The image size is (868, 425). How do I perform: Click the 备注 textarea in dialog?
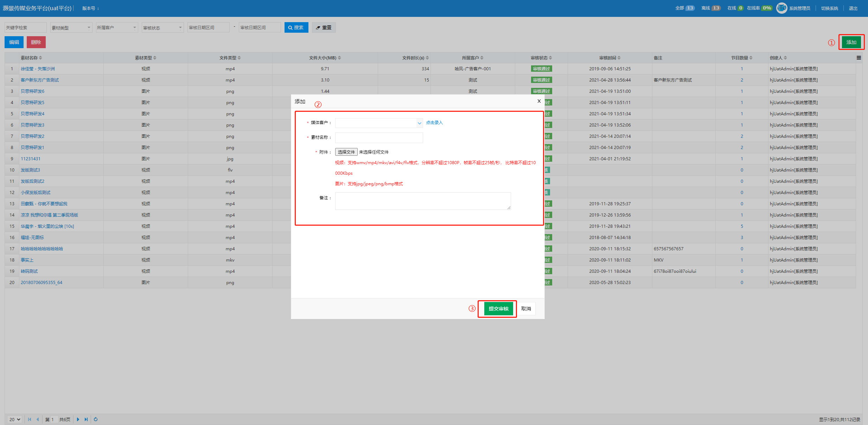coord(422,201)
